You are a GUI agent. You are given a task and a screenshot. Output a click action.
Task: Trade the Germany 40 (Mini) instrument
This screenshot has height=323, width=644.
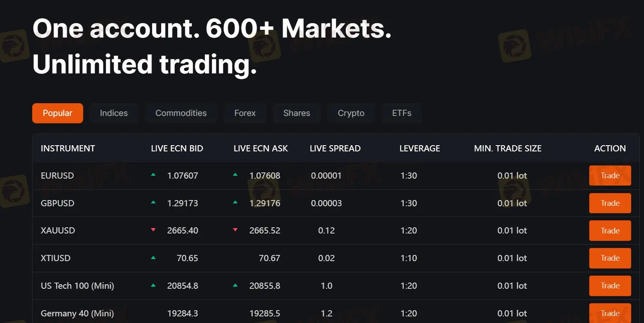610,313
